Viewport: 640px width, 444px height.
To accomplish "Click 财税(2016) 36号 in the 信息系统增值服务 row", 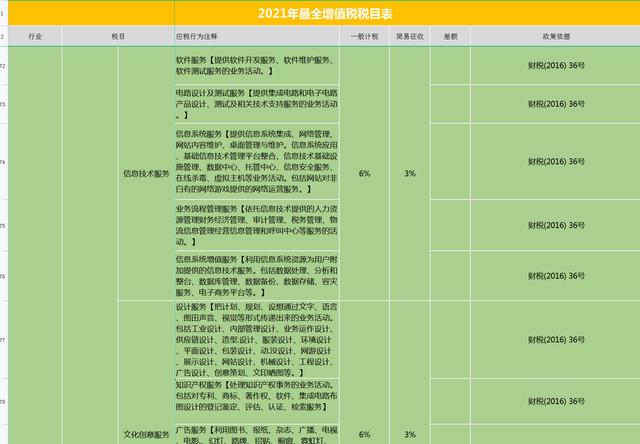I will point(556,276).
